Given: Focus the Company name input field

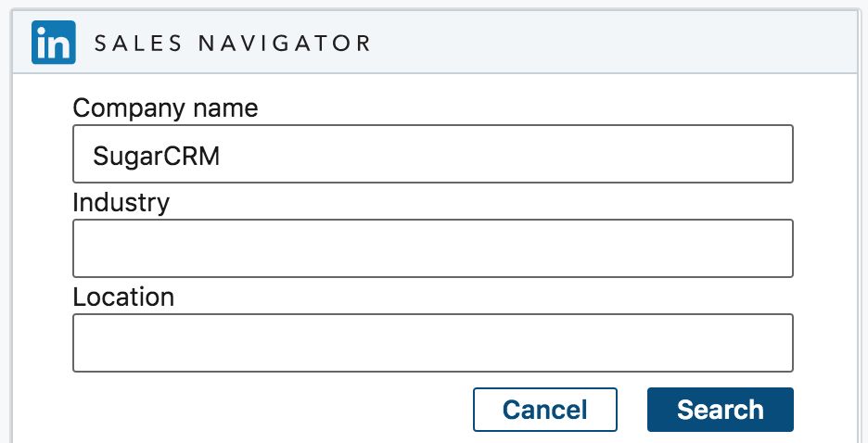Looking at the screenshot, I should pyautogui.click(x=432, y=154).
